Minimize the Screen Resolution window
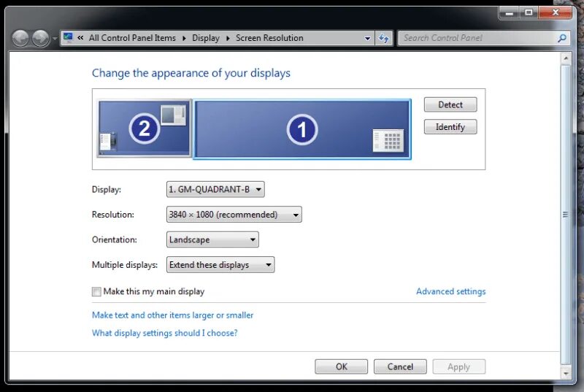Screen dimensions: 584x392 click(509, 12)
